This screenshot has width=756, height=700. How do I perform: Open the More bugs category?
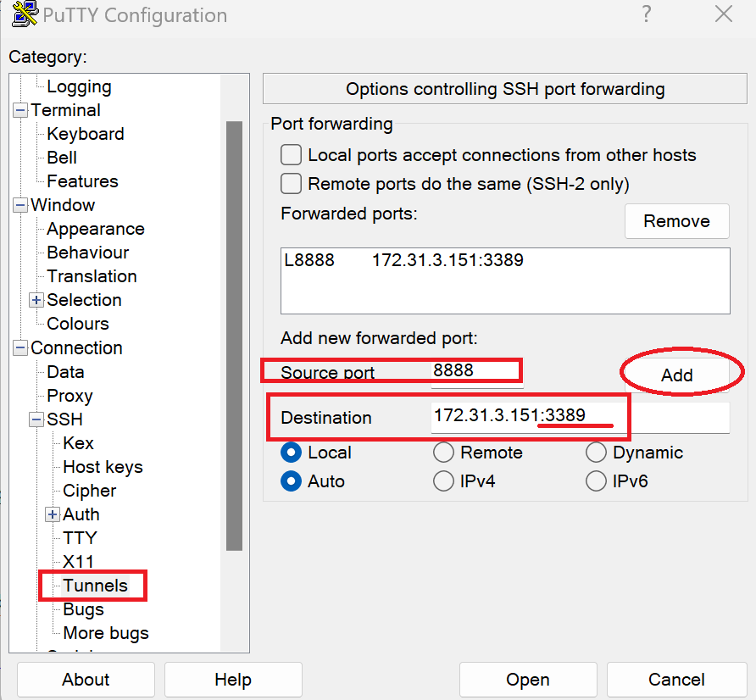106,633
